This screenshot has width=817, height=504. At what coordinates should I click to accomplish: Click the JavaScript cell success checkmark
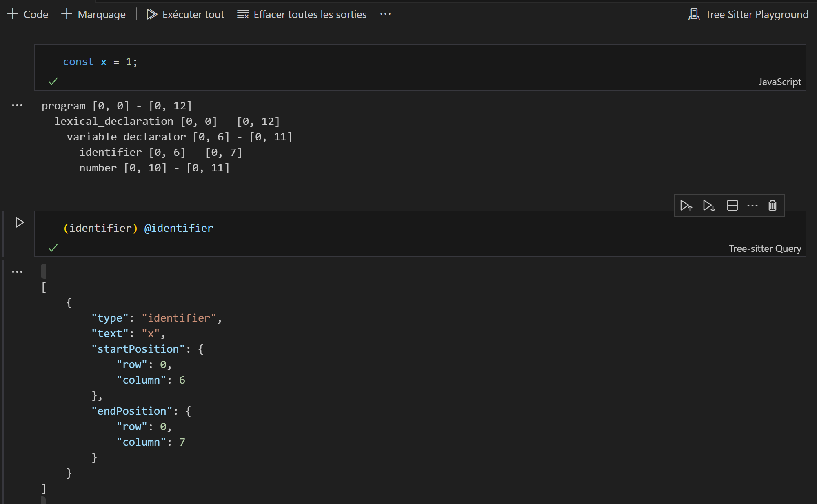click(x=53, y=81)
